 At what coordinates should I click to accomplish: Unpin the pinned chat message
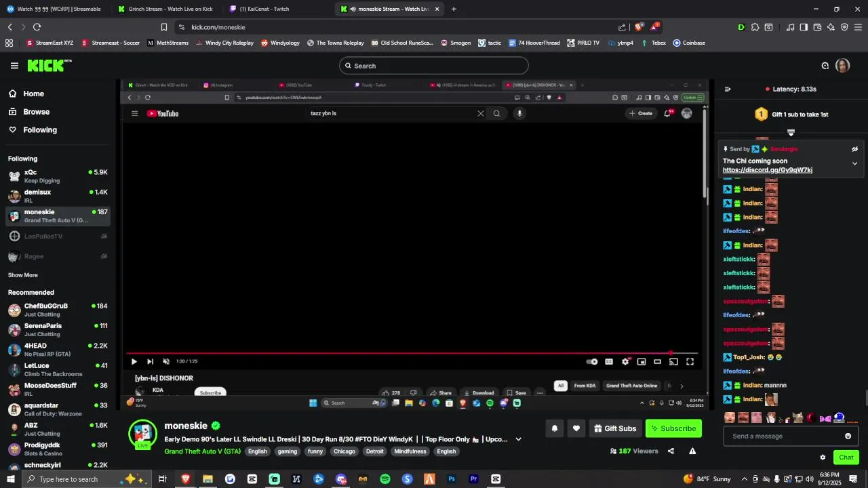854,149
